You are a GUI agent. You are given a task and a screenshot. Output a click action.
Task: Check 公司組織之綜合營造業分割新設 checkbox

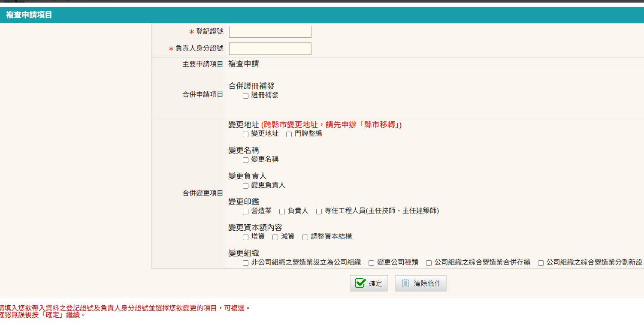point(541,263)
